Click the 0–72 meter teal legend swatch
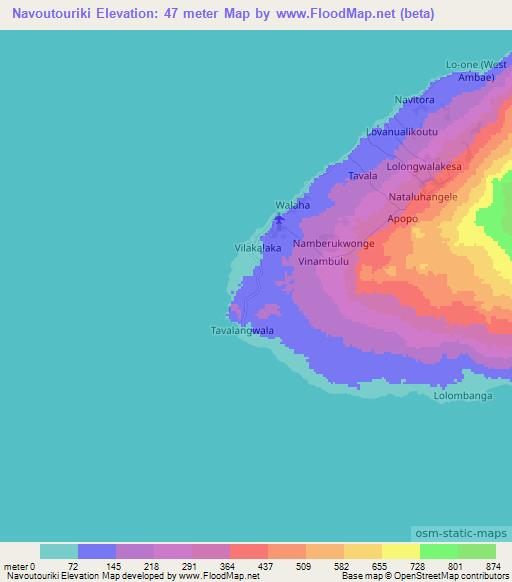Screen dimensions: 512x582 59,552
